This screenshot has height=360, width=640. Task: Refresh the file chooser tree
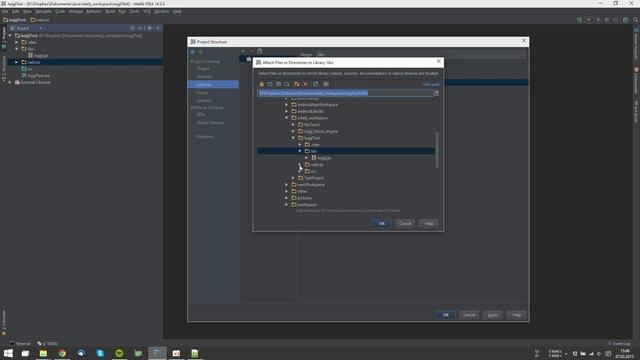point(316,84)
